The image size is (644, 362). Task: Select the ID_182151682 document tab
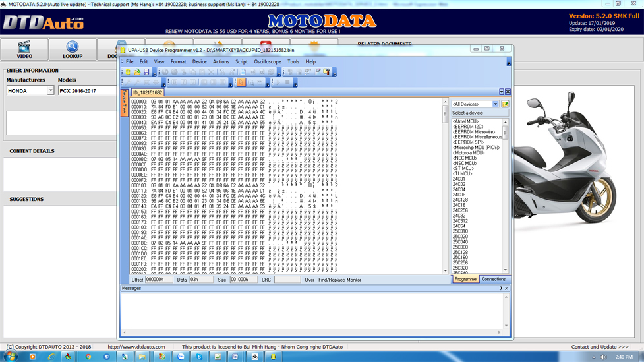(148, 93)
